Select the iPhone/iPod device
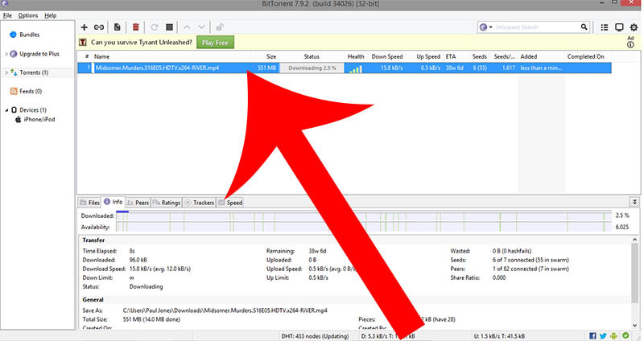The image size is (644, 341). click(39, 119)
